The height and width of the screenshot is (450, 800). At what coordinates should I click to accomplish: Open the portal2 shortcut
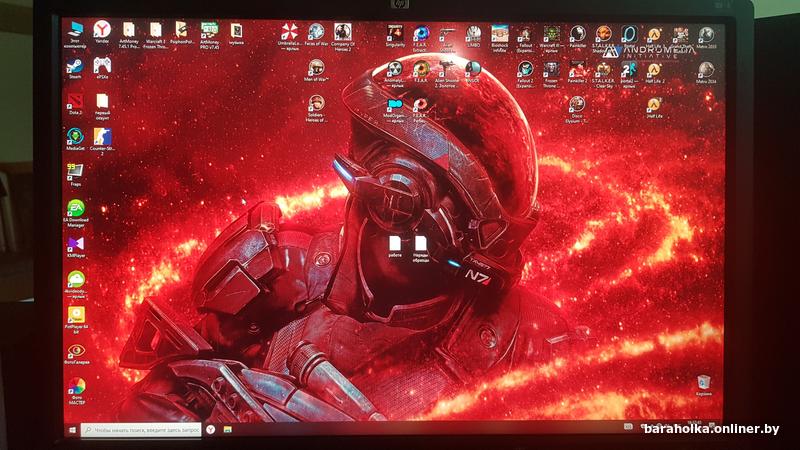(x=629, y=72)
